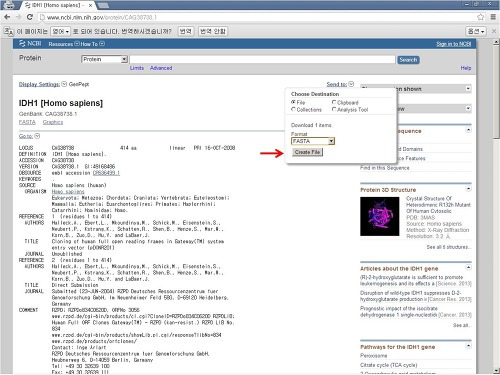Open the Advanced search link

[x=161, y=68]
